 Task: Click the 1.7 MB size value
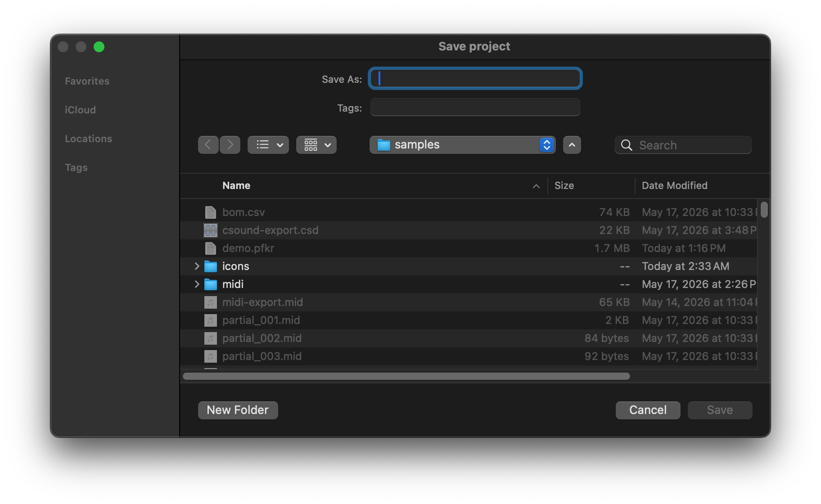(x=612, y=248)
